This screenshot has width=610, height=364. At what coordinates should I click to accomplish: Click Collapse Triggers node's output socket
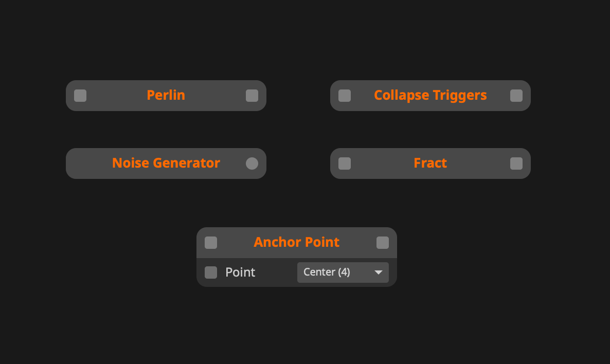[x=516, y=96]
